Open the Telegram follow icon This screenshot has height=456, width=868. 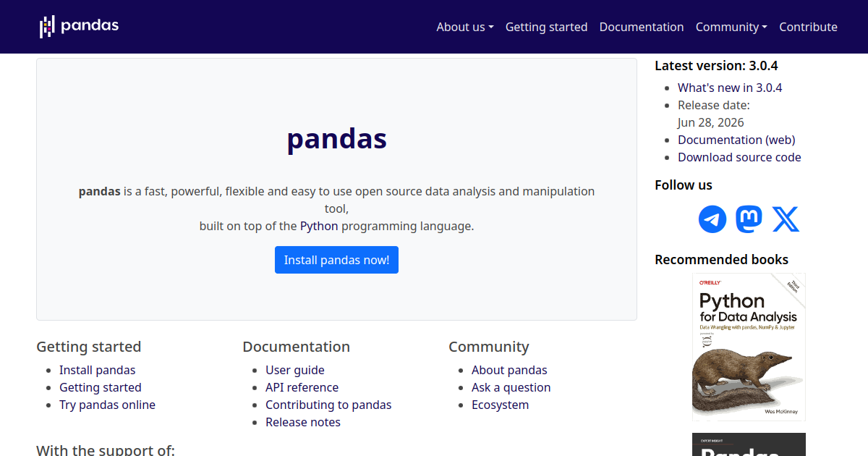coord(712,219)
